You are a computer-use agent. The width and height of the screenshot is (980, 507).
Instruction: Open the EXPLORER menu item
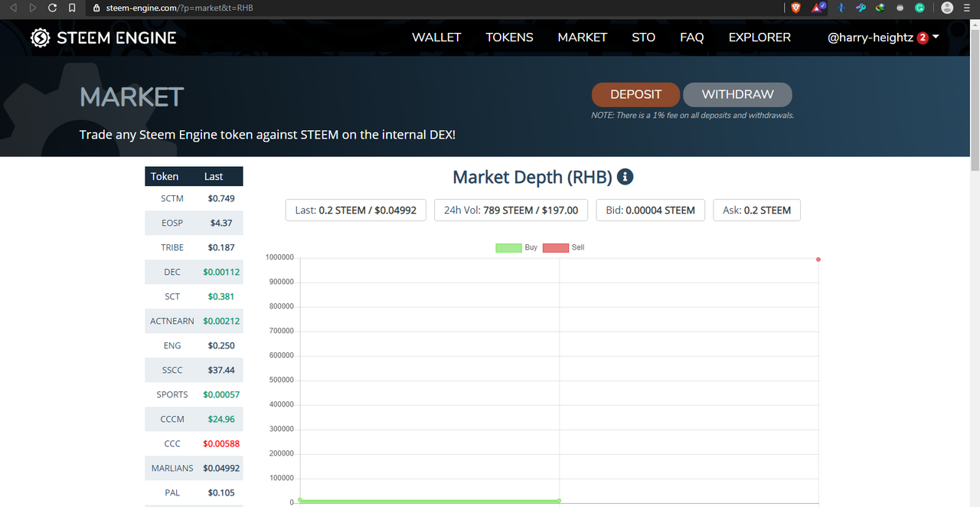click(759, 37)
